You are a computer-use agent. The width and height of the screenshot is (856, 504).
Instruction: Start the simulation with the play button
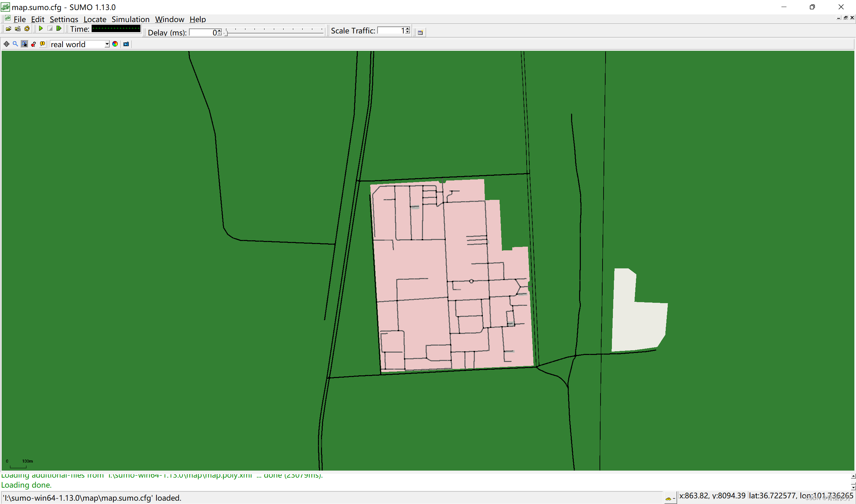click(41, 29)
